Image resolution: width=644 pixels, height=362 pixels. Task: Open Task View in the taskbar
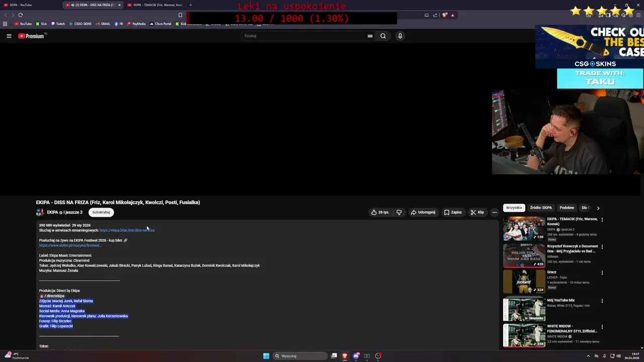[334, 356]
